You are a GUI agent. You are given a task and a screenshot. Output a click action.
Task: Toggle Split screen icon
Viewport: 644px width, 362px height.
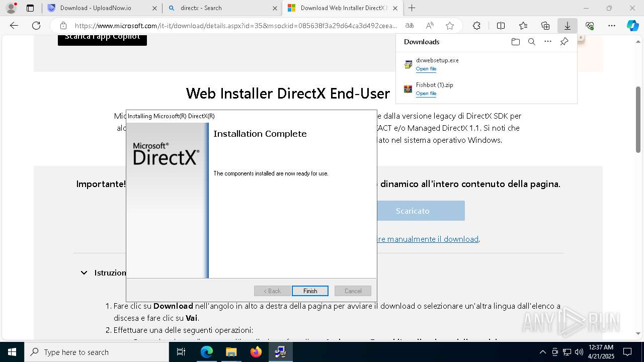click(501, 26)
